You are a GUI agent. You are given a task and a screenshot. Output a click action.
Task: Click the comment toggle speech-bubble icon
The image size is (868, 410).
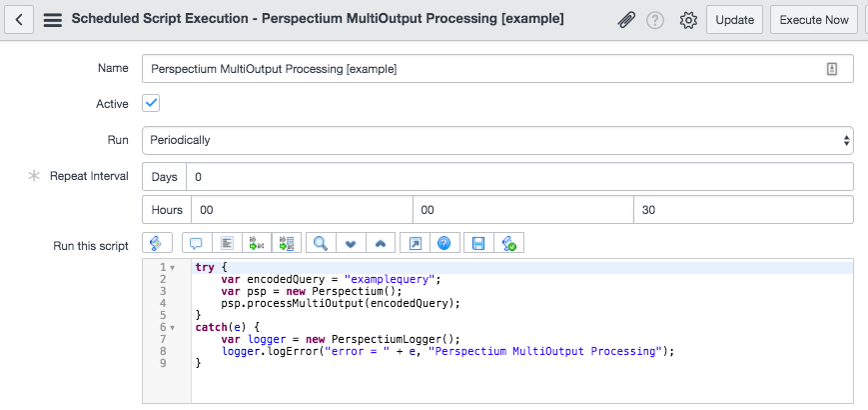click(x=197, y=243)
